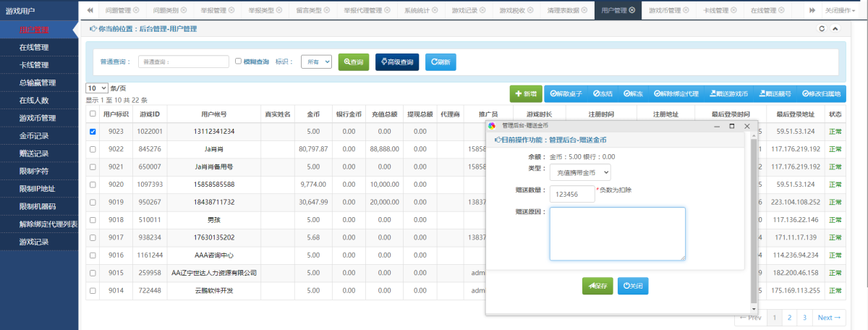Close the 问题管理 tab via its X icon
Viewport: 868px width, 330px height.
135,10
